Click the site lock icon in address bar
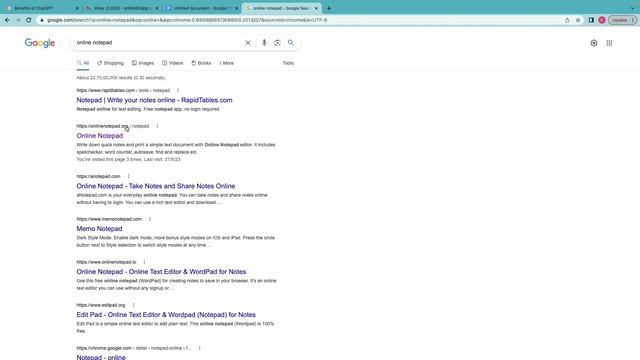This screenshot has height=360, width=640. [42, 20]
